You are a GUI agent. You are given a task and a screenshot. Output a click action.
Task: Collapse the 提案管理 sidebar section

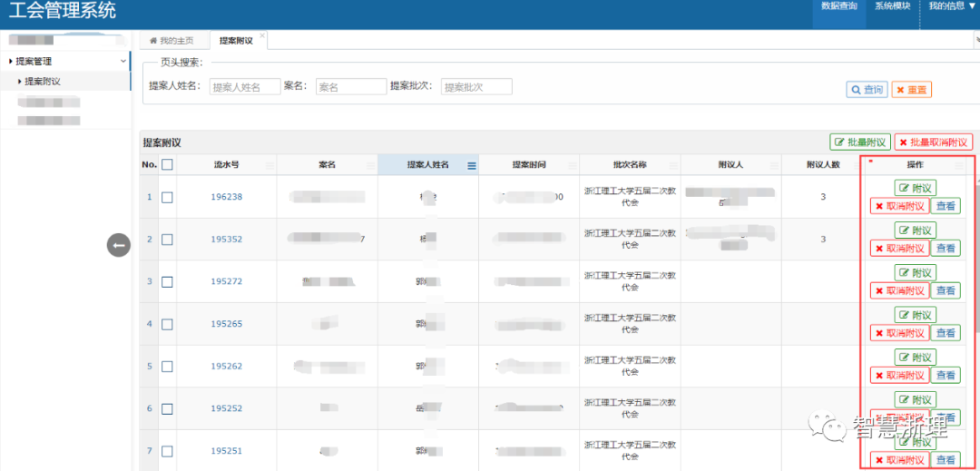coord(123,61)
